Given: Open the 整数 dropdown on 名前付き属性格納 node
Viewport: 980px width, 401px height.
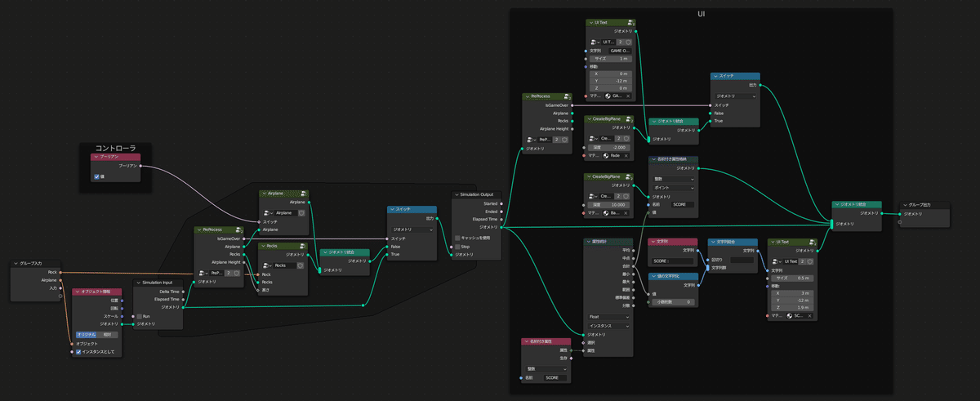Looking at the screenshot, I should tap(673, 179).
